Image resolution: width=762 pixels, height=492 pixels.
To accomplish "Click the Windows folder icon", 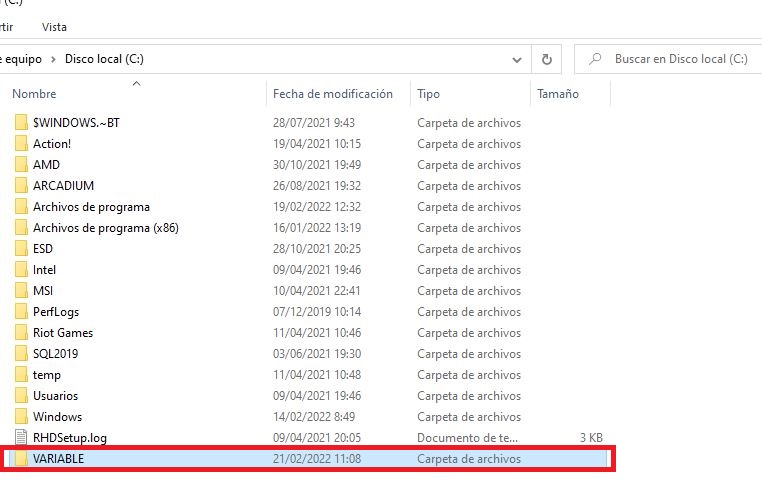I will [21, 417].
